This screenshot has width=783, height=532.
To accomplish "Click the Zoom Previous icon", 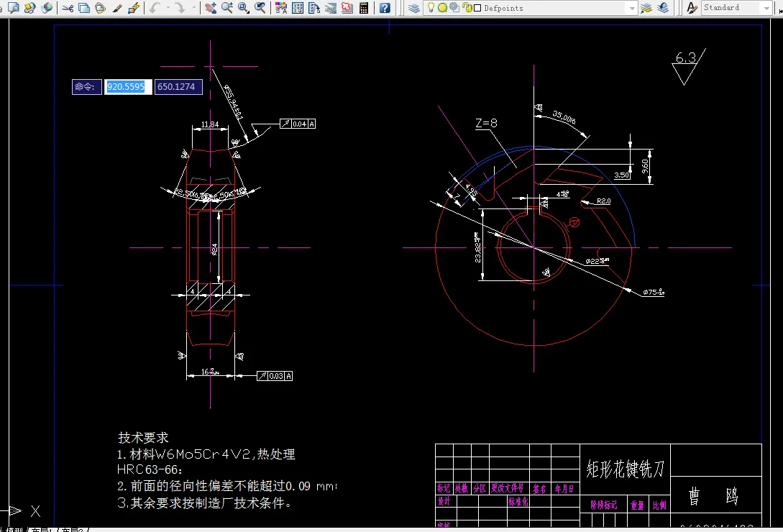I will point(260,7).
